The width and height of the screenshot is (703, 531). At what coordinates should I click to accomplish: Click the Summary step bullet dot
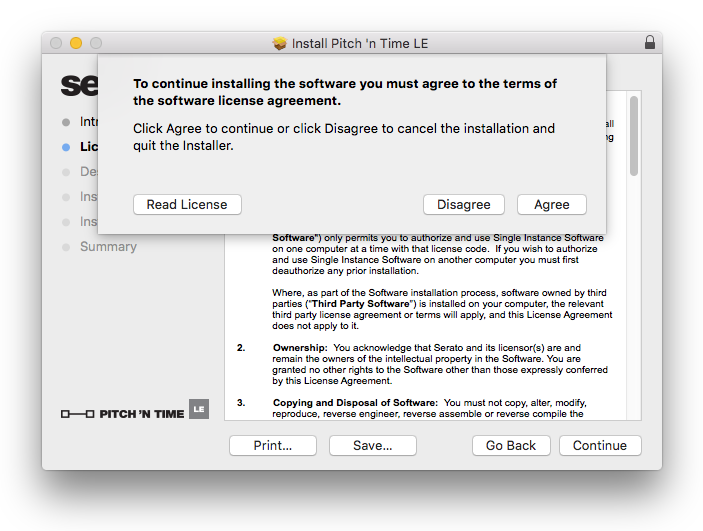pyautogui.click(x=66, y=247)
